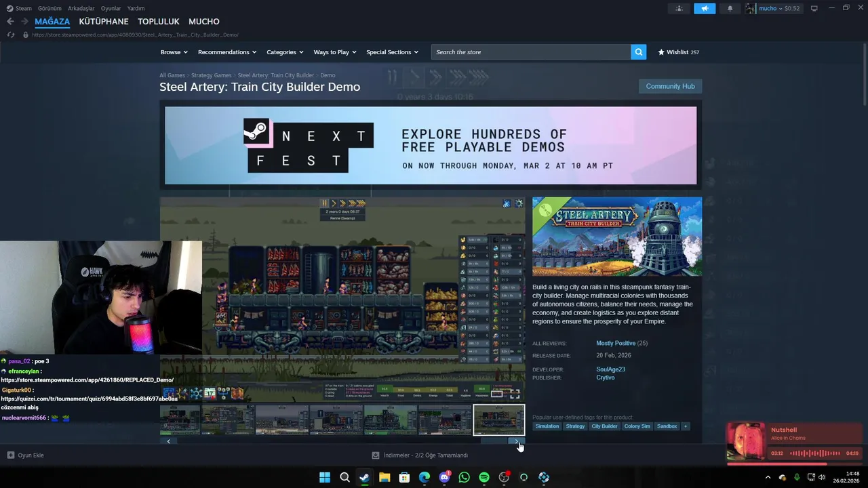Screen dimensions: 868x488
Task: Open the blue announcements megaphone button
Action: click(705, 8)
